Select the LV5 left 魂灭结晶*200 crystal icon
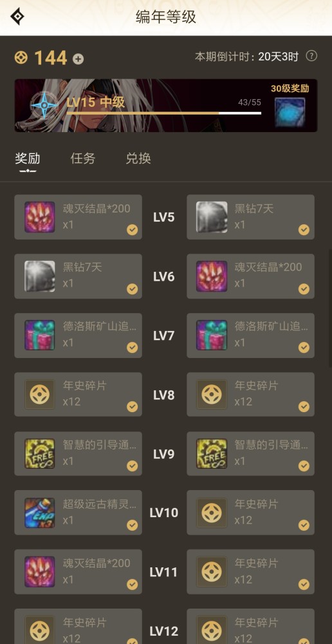Screen dimensions: 332x644 click(x=40, y=217)
